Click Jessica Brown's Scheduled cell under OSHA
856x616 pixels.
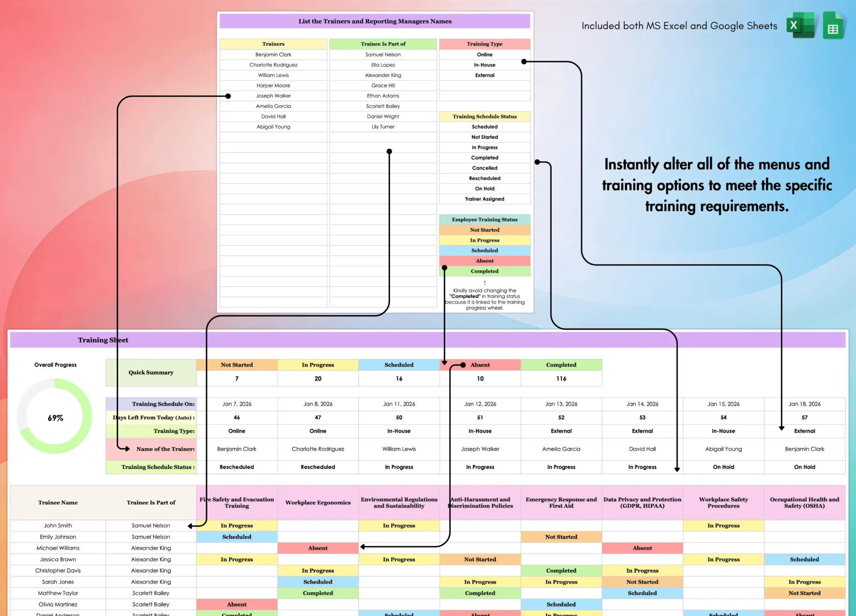(x=805, y=560)
